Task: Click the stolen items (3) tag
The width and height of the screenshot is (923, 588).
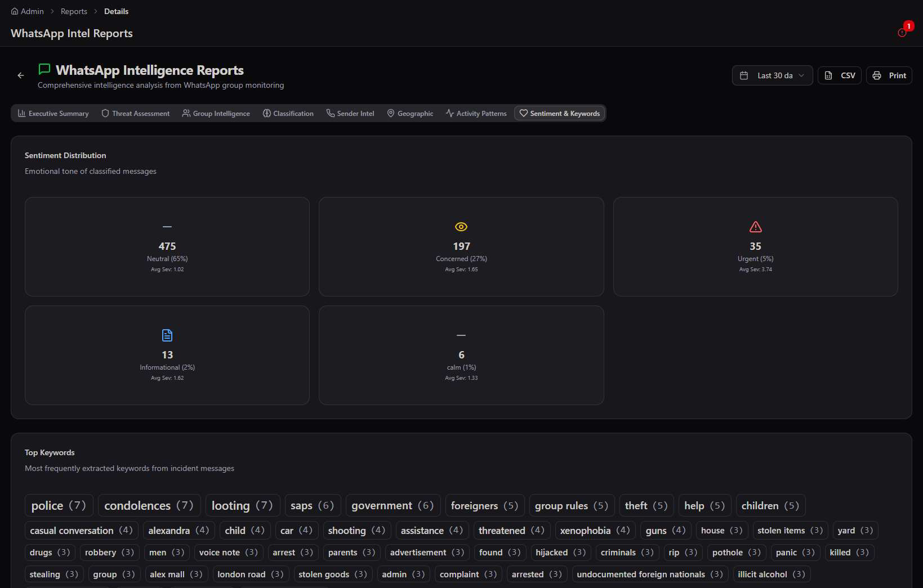Action: click(x=790, y=530)
